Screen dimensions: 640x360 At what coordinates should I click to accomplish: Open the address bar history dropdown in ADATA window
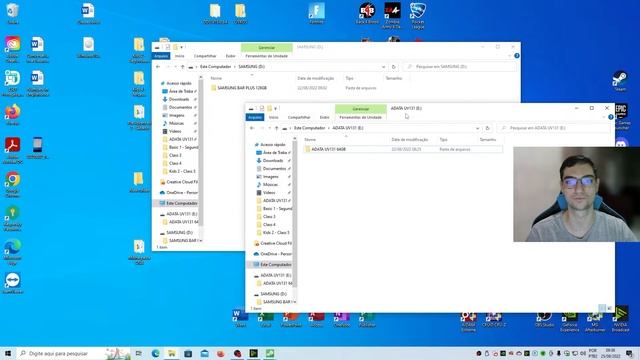click(x=478, y=128)
